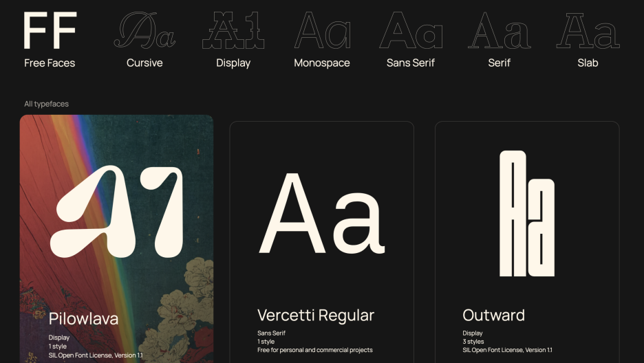The image size is (644, 363).
Task: Click the Vercetti Regular typeface title
Action: [x=316, y=315]
